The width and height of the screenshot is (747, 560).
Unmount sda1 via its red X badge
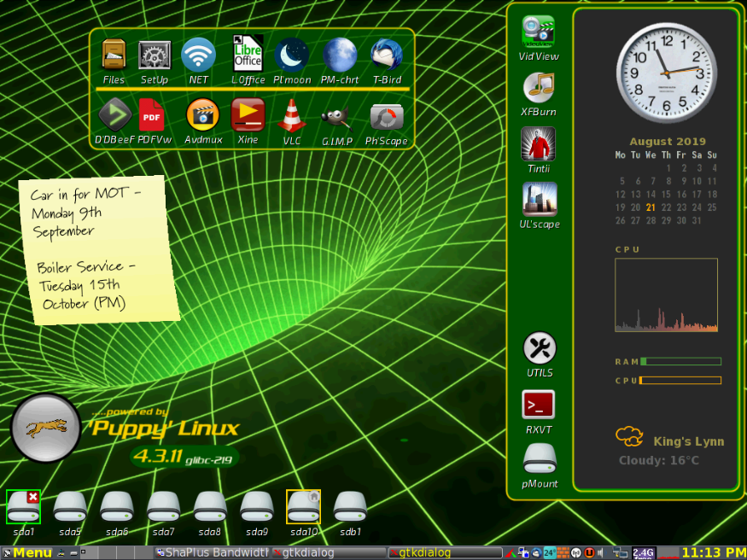pyautogui.click(x=33, y=497)
